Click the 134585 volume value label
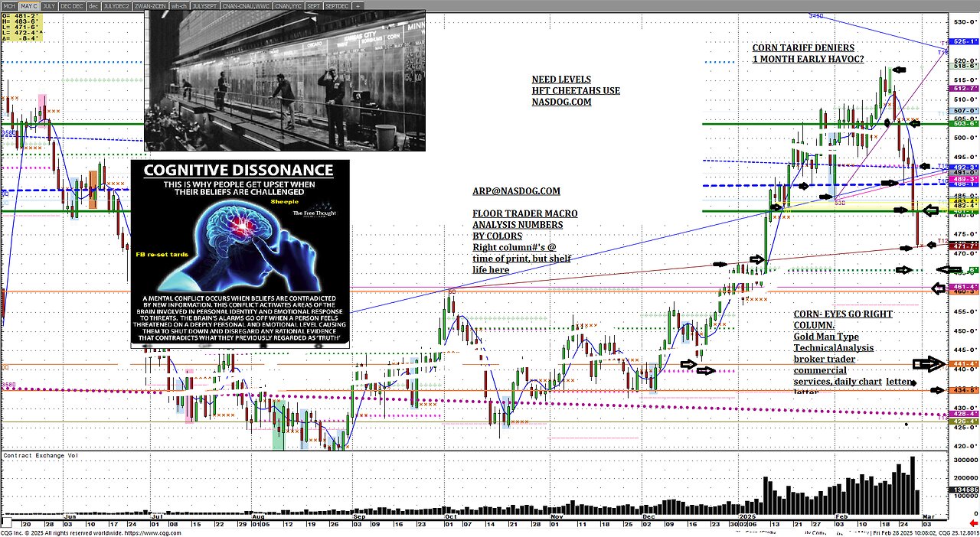 coord(964,490)
